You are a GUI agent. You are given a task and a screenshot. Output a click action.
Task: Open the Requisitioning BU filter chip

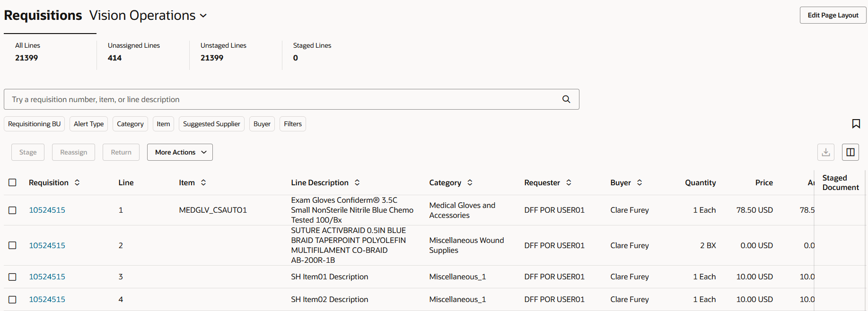[x=34, y=123]
